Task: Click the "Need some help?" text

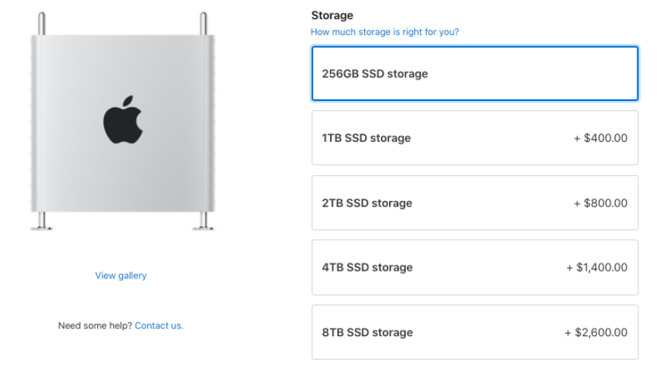Action: tap(95, 325)
